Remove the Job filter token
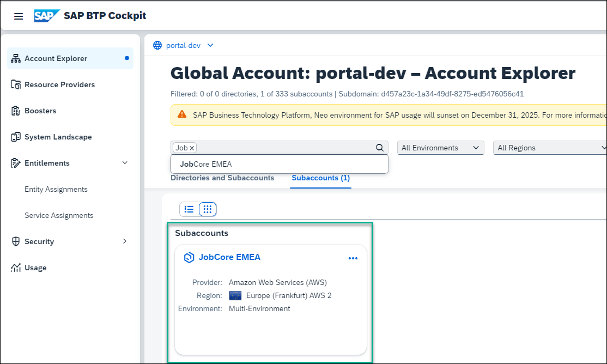The height and width of the screenshot is (364, 607). click(x=192, y=148)
